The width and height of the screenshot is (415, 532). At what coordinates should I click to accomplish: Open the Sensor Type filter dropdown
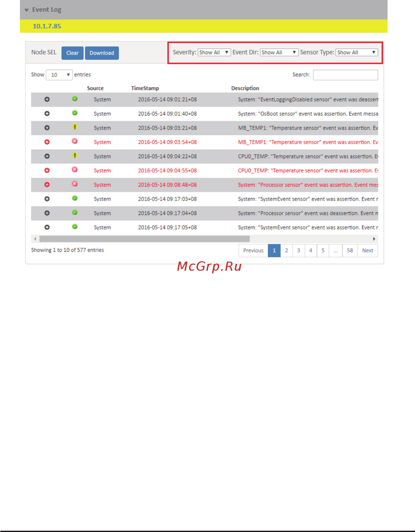(x=357, y=53)
